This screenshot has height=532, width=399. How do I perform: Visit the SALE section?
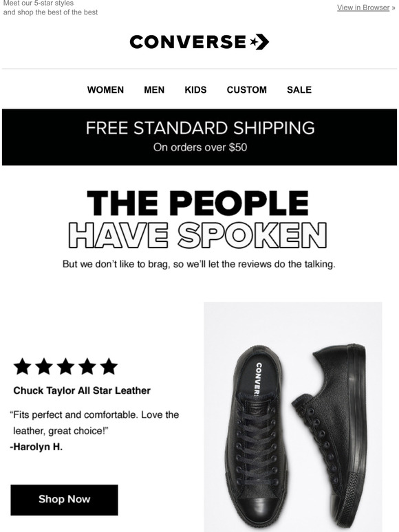pos(299,89)
